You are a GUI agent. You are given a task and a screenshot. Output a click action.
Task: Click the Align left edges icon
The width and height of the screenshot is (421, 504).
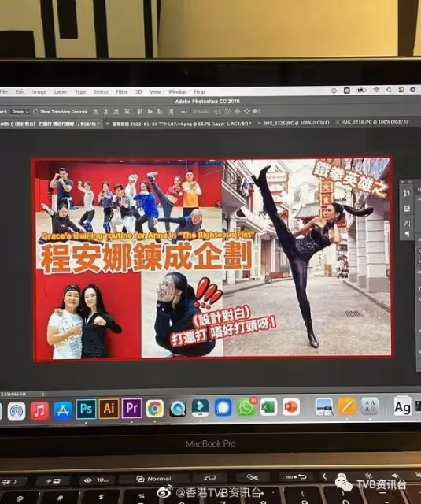[x=96, y=112]
